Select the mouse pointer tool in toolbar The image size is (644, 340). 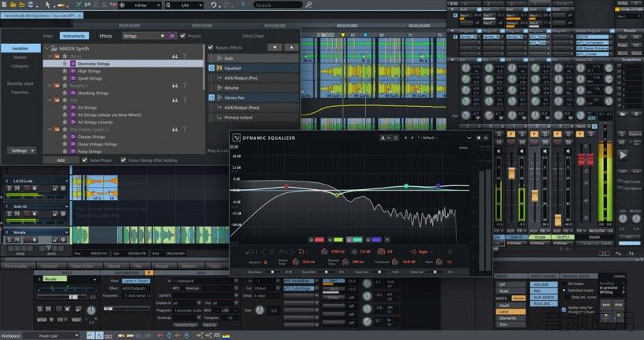click(x=48, y=5)
